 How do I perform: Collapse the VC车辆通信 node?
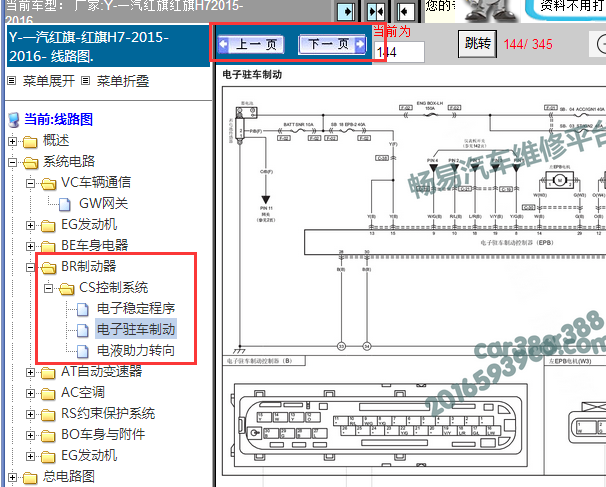point(31,183)
